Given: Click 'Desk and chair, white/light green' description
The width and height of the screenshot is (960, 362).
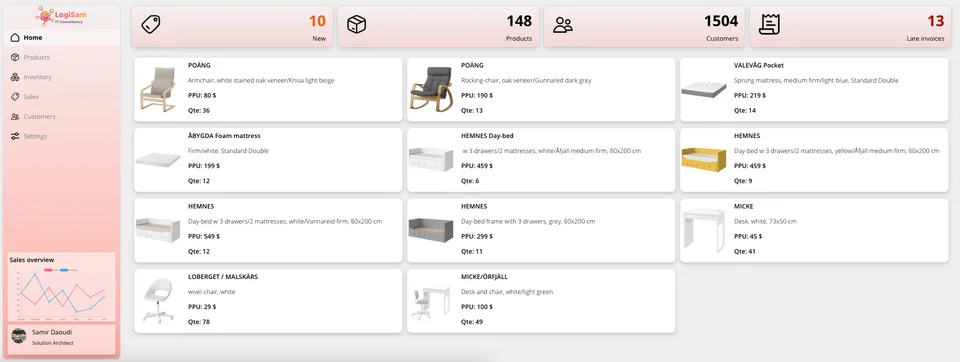Looking at the screenshot, I should 507,292.
